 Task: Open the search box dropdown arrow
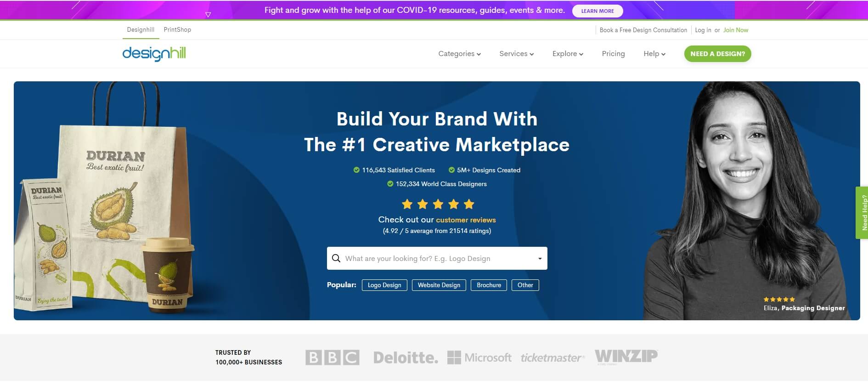point(540,259)
